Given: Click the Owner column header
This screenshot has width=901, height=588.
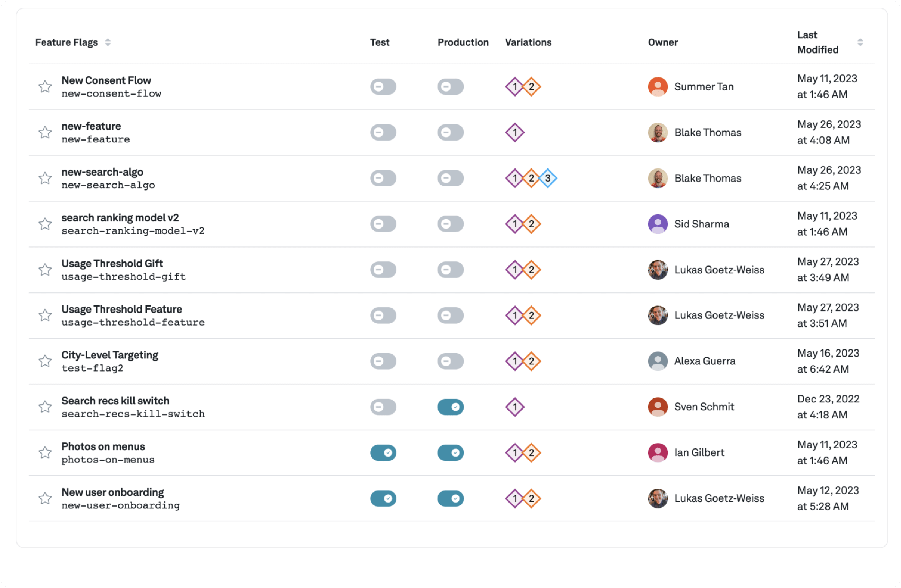Looking at the screenshot, I should click(662, 42).
